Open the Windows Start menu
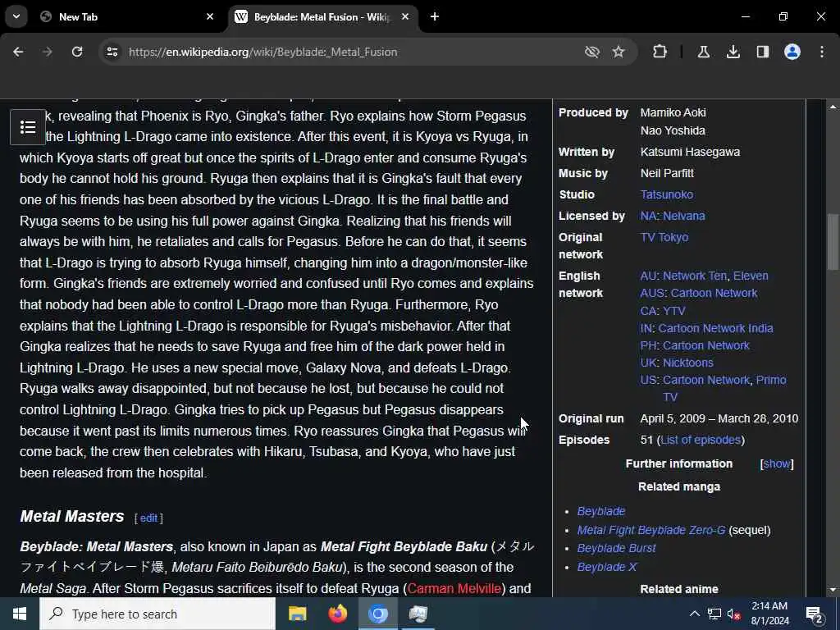 (x=20, y=614)
